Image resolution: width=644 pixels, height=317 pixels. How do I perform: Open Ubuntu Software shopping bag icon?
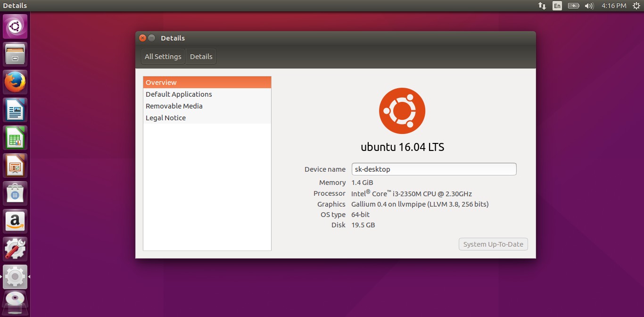[15, 193]
